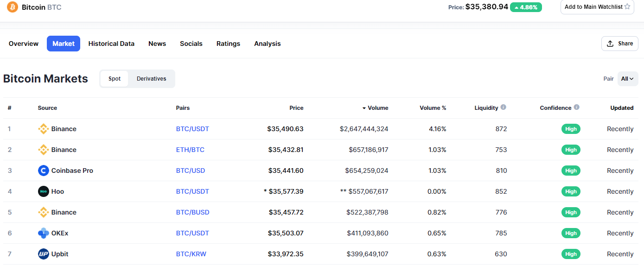
Task: Open the Overview tab
Action: (24, 44)
